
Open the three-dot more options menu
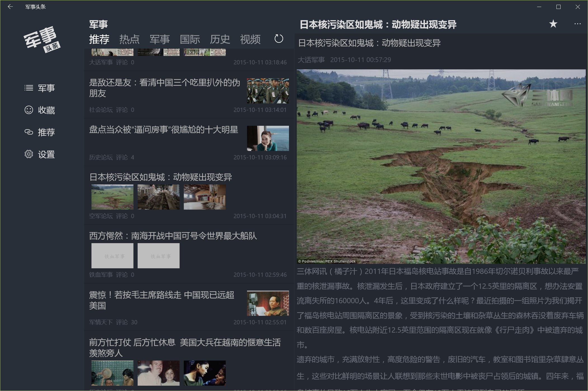pos(577,24)
